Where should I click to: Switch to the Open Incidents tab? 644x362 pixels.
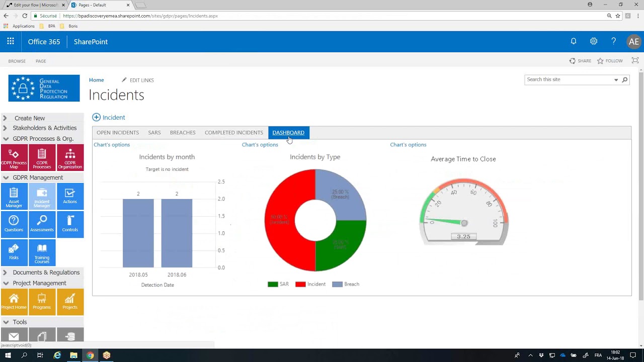pos(118,133)
